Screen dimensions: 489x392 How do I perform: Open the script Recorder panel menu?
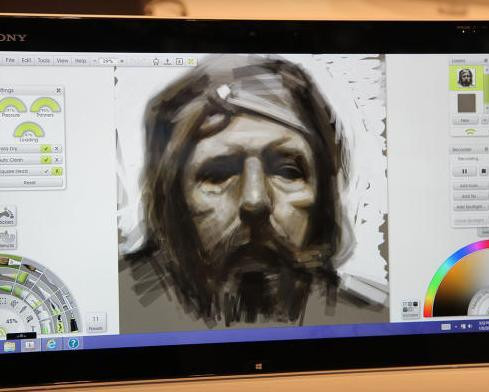486,149
